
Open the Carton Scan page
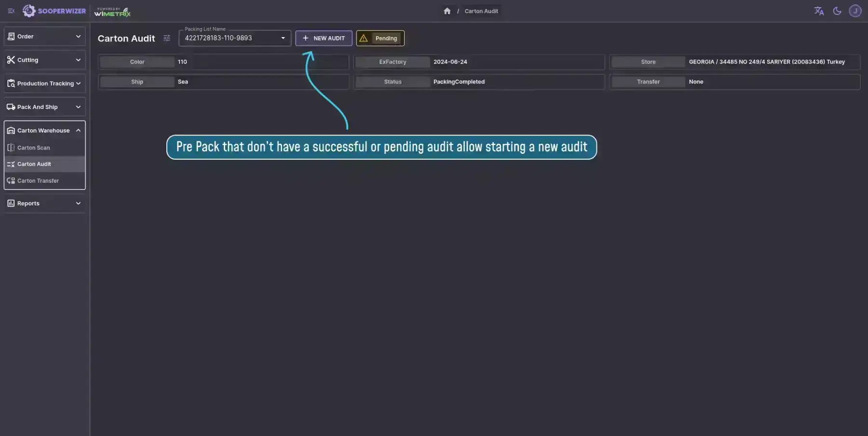pos(45,148)
